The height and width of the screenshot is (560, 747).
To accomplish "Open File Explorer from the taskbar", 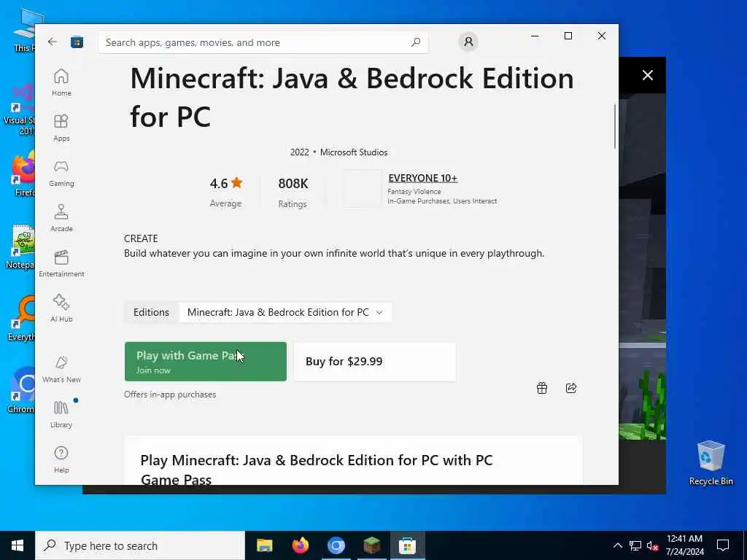I will coord(264,545).
